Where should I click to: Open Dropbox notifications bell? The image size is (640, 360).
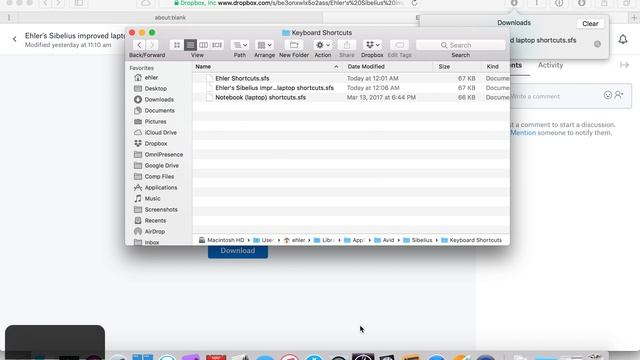tap(623, 39)
